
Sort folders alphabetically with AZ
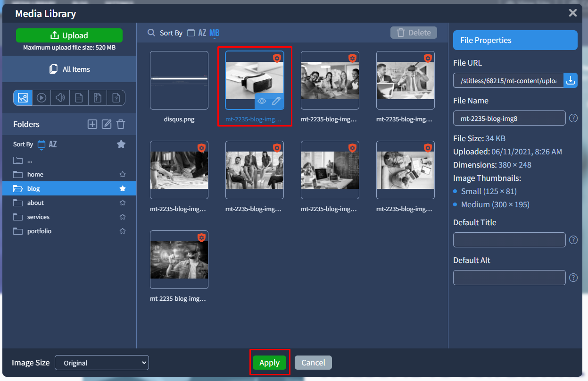[53, 144]
